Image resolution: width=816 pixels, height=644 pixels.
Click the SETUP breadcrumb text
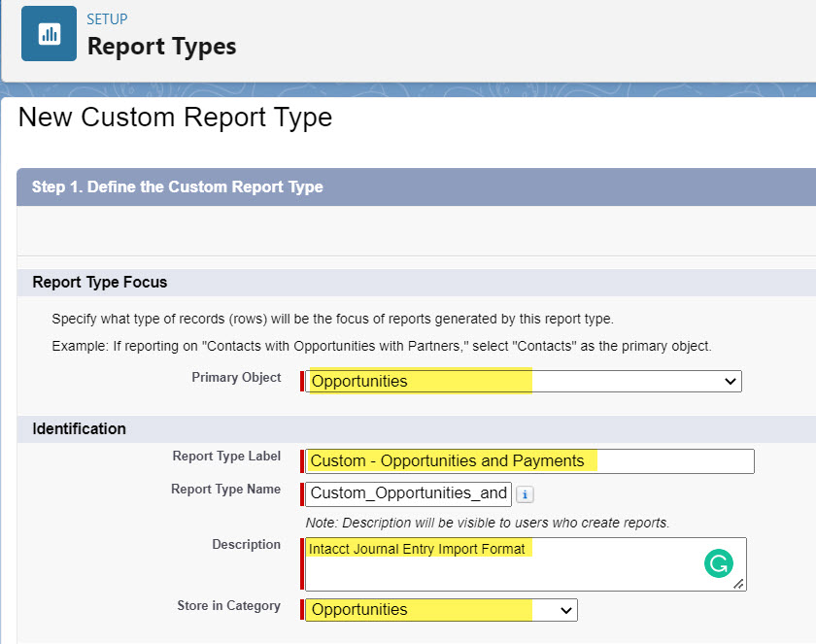tap(107, 19)
